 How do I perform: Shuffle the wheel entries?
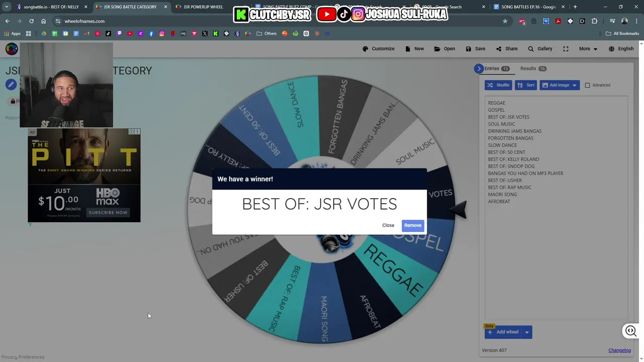pos(498,85)
